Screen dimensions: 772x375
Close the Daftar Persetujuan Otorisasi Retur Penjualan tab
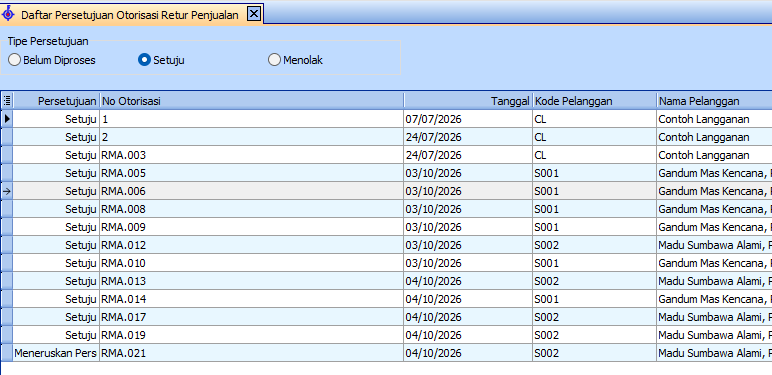[253, 14]
